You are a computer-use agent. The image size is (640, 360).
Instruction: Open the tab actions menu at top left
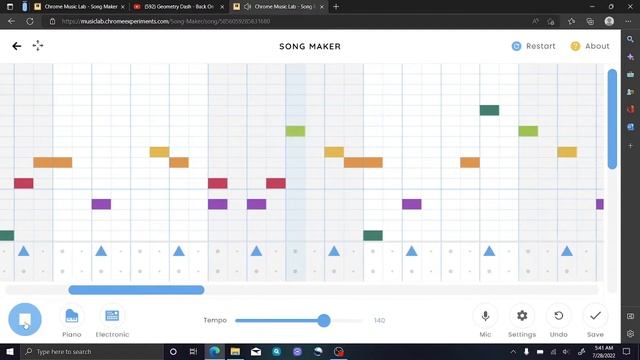[x=10, y=7]
